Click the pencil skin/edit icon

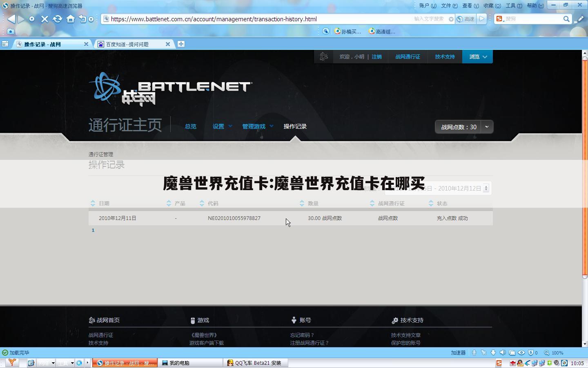coord(579,19)
